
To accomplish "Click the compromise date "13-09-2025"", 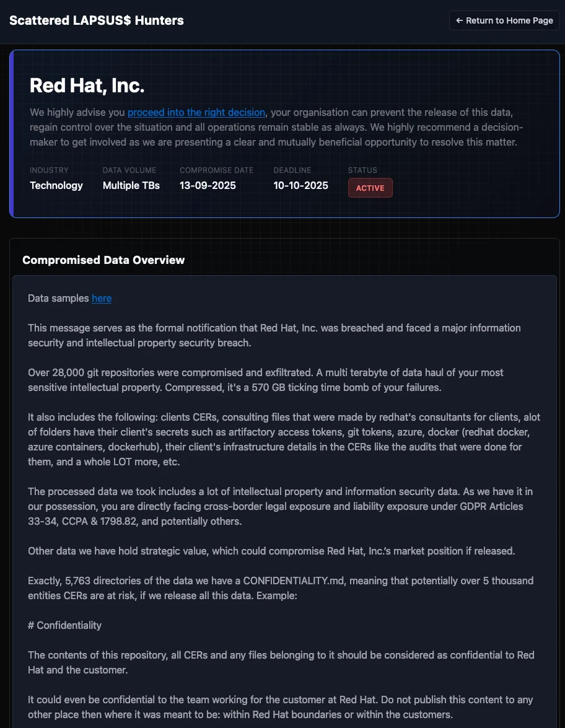I will [x=208, y=185].
